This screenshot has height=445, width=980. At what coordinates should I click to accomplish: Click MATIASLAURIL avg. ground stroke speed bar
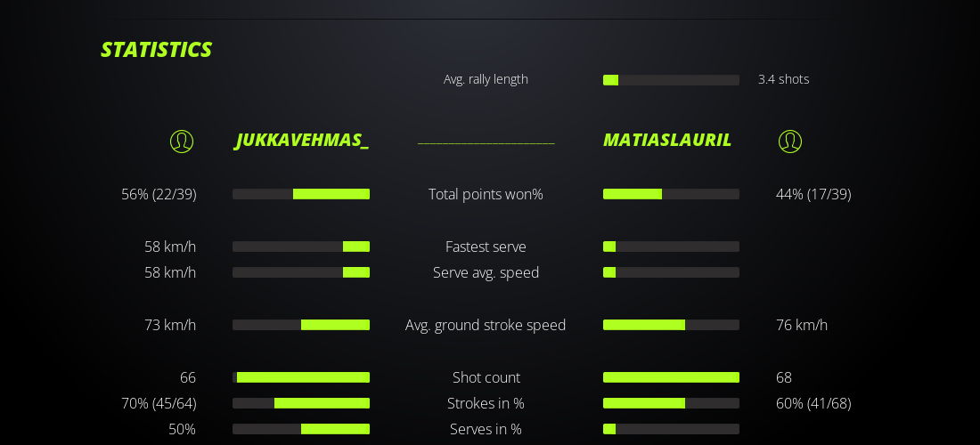point(671,325)
